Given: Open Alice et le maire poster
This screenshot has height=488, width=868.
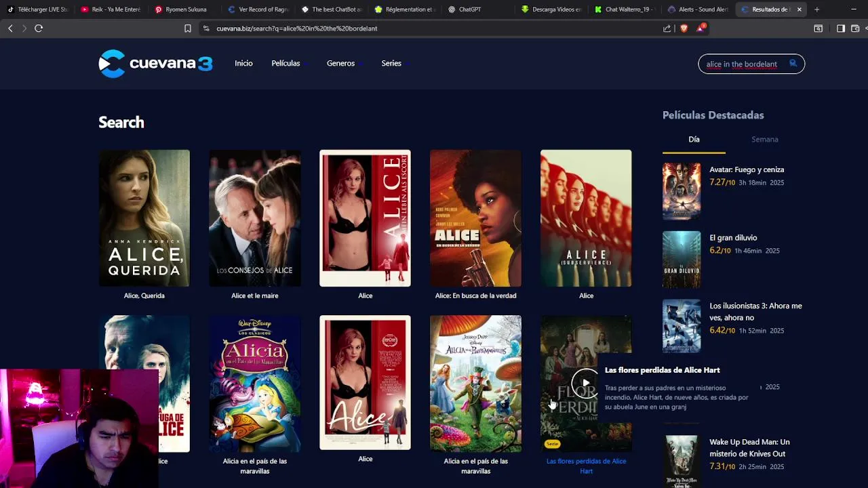Looking at the screenshot, I should [x=254, y=218].
